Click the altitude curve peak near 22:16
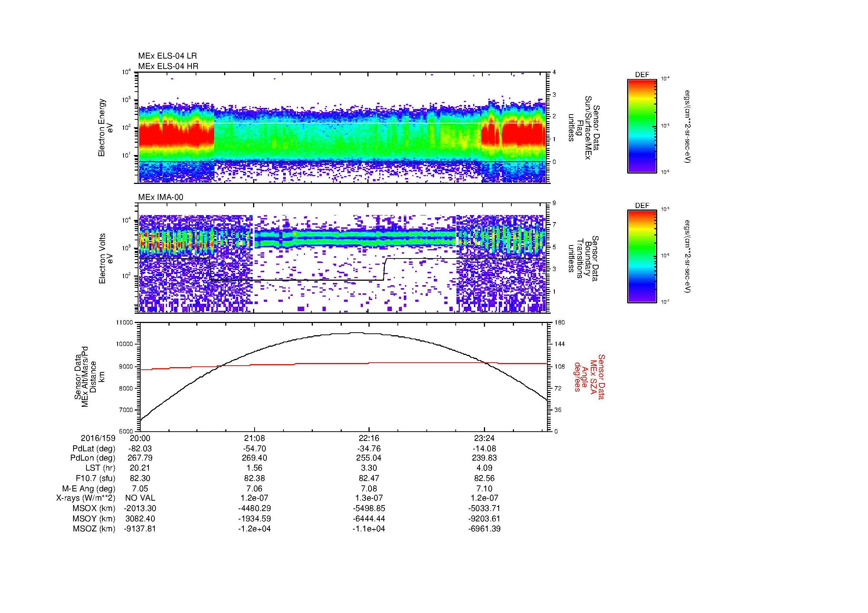The width and height of the screenshot is (868, 613). (x=356, y=333)
